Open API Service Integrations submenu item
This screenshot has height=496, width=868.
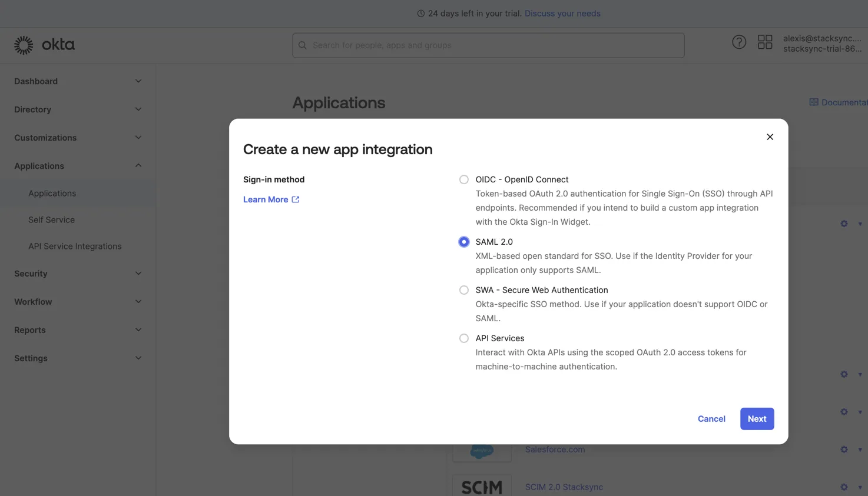(x=75, y=247)
